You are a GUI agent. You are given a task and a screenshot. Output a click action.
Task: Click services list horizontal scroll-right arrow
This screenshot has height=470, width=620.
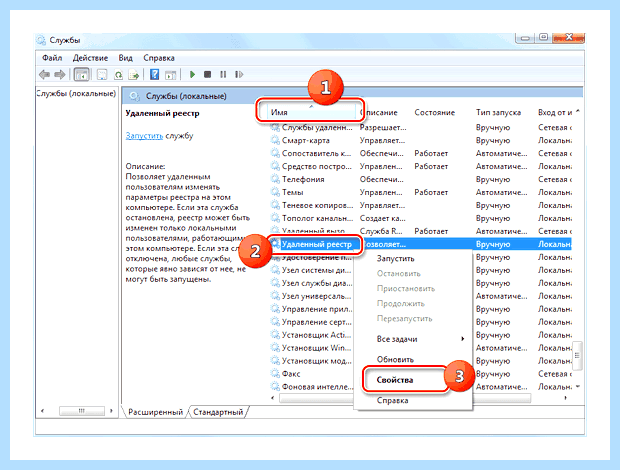(x=565, y=398)
